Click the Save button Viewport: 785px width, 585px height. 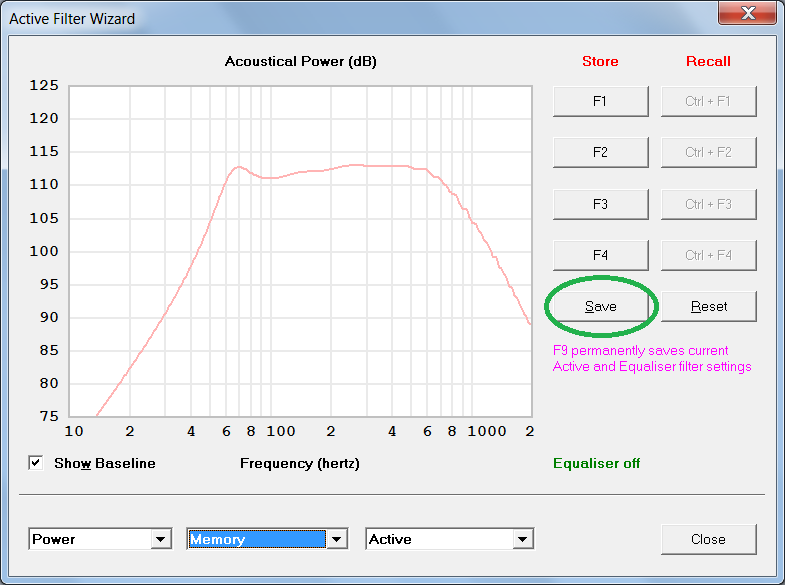600,306
